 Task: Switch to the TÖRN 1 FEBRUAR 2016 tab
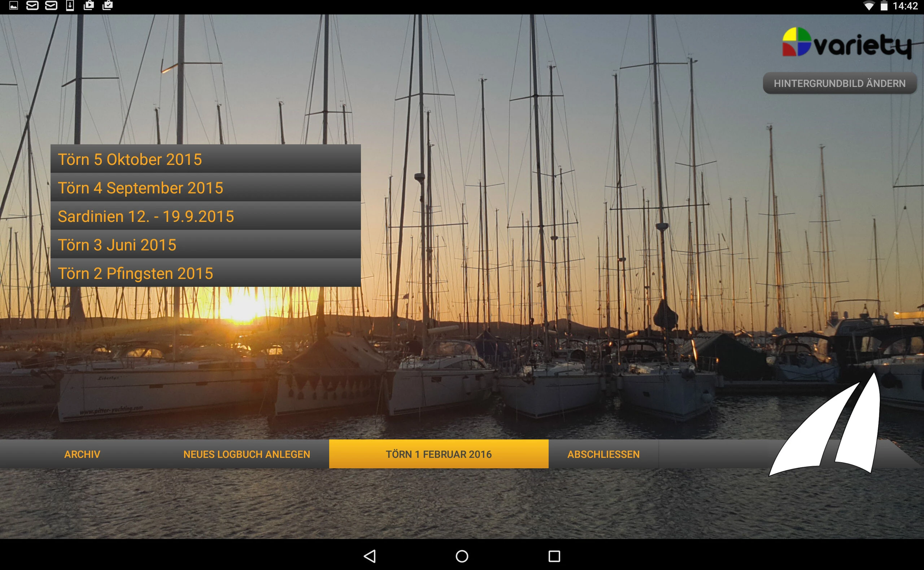pyautogui.click(x=439, y=454)
